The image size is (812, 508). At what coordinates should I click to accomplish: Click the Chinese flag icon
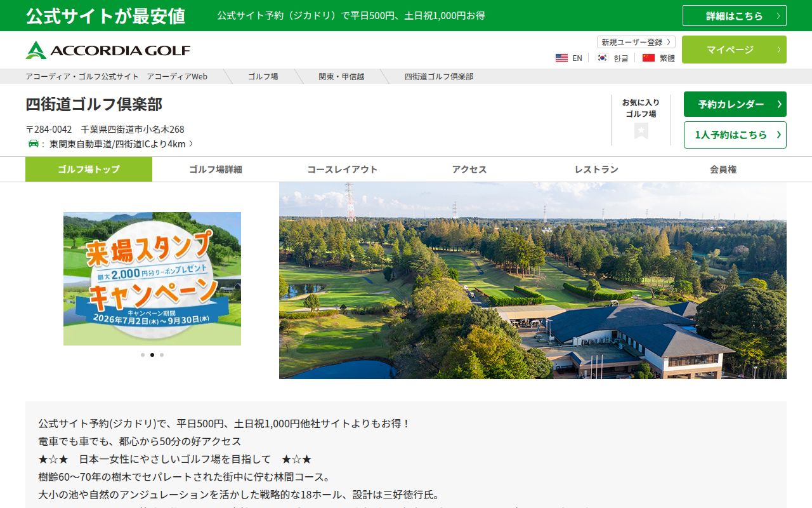click(648, 58)
